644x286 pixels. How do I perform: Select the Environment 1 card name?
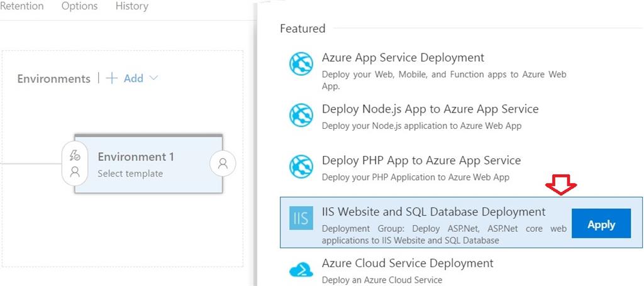136,157
